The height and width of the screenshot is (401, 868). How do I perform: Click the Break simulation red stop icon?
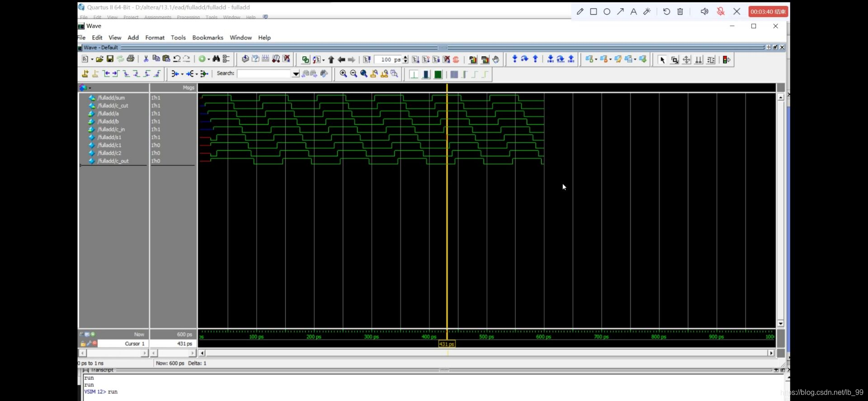456,60
